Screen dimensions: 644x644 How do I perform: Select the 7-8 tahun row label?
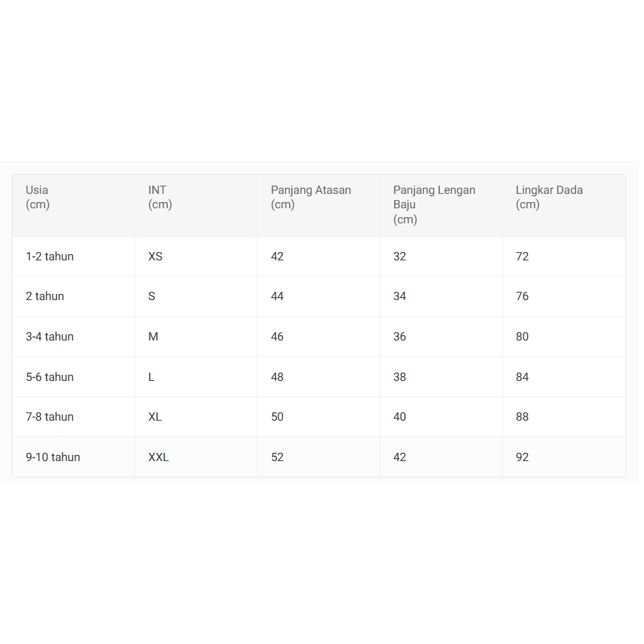tap(50, 417)
